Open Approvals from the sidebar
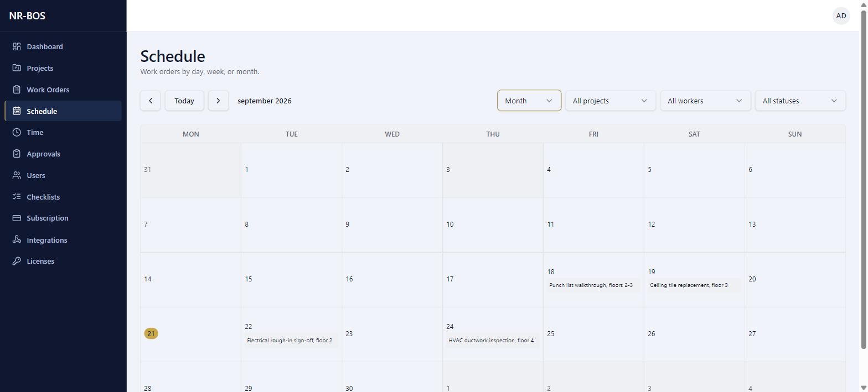Viewport: 868px width, 392px height. tap(63, 154)
